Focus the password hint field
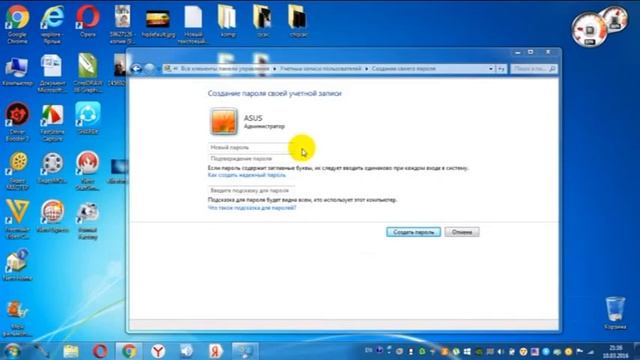The height and width of the screenshot is (360, 640). pyautogui.click(x=251, y=191)
